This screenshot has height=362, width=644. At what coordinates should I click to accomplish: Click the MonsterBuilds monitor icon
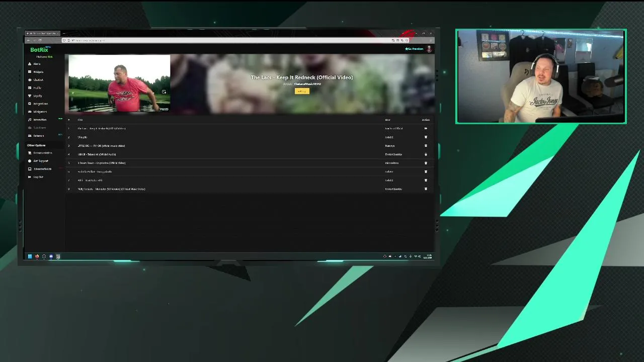[x=30, y=169]
